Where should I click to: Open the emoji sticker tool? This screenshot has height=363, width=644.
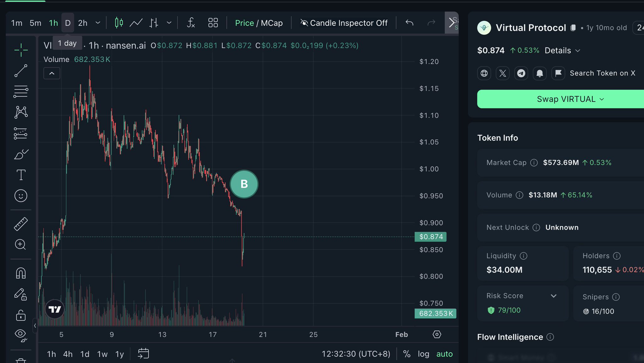(x=21, y=196)
